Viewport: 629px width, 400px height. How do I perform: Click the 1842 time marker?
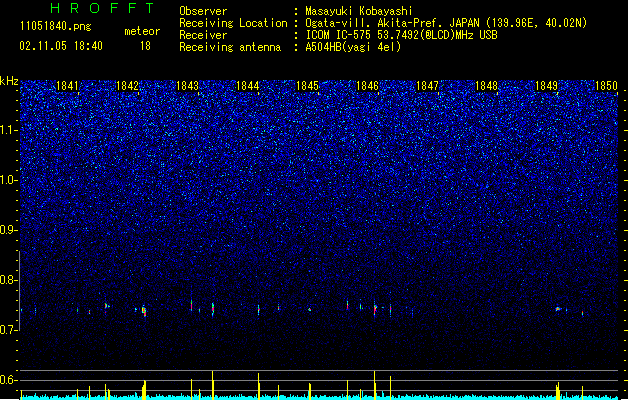(x=127, y=86)
